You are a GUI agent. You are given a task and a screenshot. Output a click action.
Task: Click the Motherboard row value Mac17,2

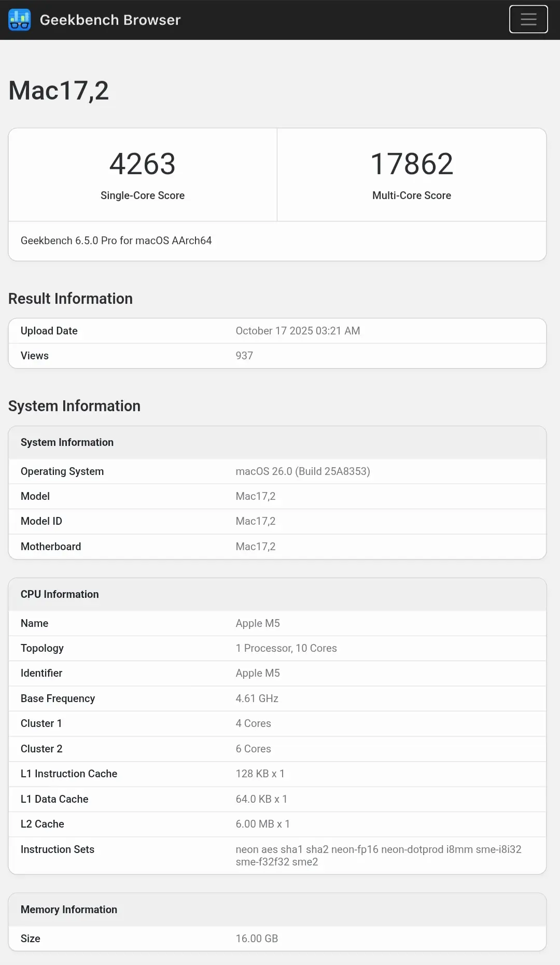tap(256, 547)
